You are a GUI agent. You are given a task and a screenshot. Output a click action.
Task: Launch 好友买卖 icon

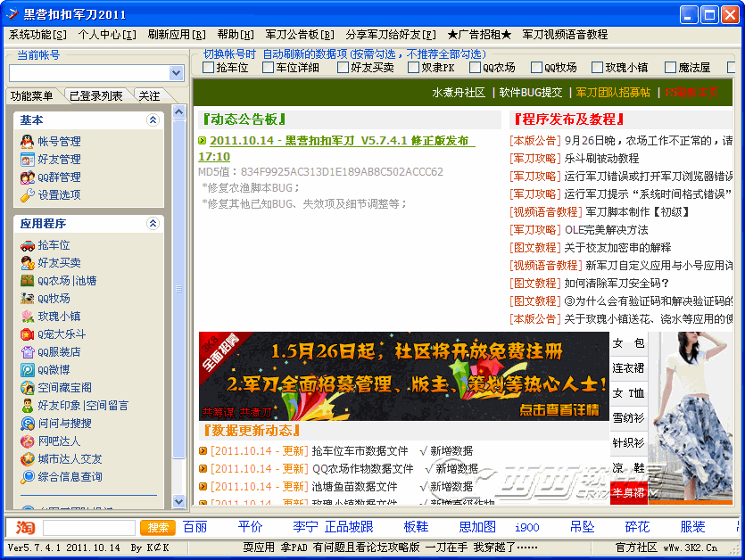click(x=27, y=263)
